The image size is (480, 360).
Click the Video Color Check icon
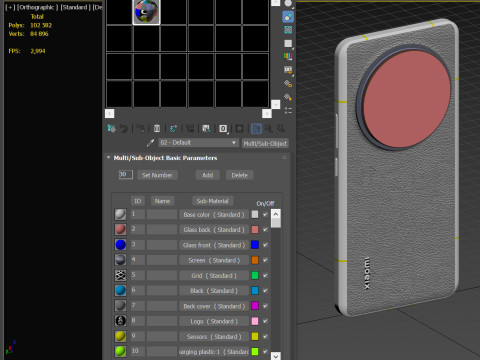point(288,57)
